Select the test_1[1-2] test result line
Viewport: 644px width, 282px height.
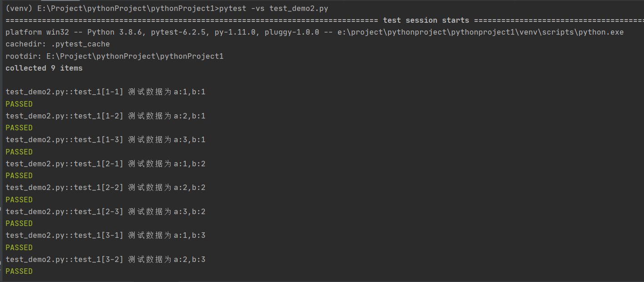point(106,116)
